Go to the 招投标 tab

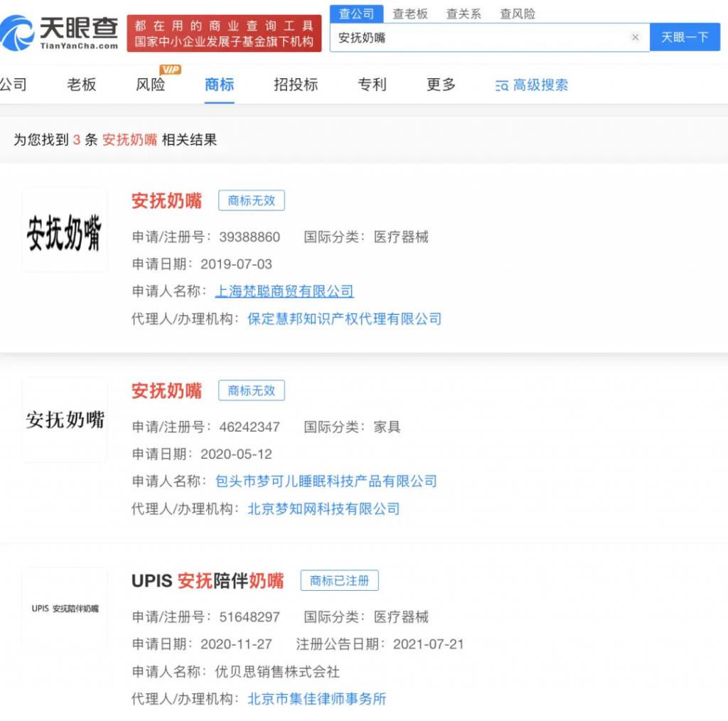point(296,85)
